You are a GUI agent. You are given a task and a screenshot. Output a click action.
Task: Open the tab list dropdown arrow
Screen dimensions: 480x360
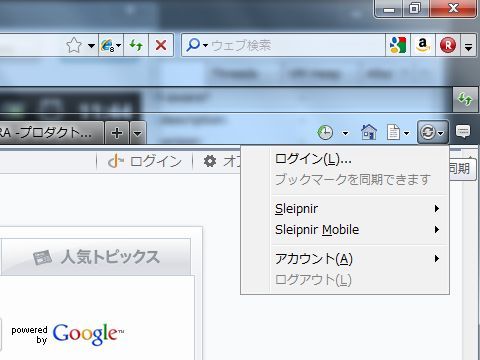pyautogui.click(x=137, y=133)
